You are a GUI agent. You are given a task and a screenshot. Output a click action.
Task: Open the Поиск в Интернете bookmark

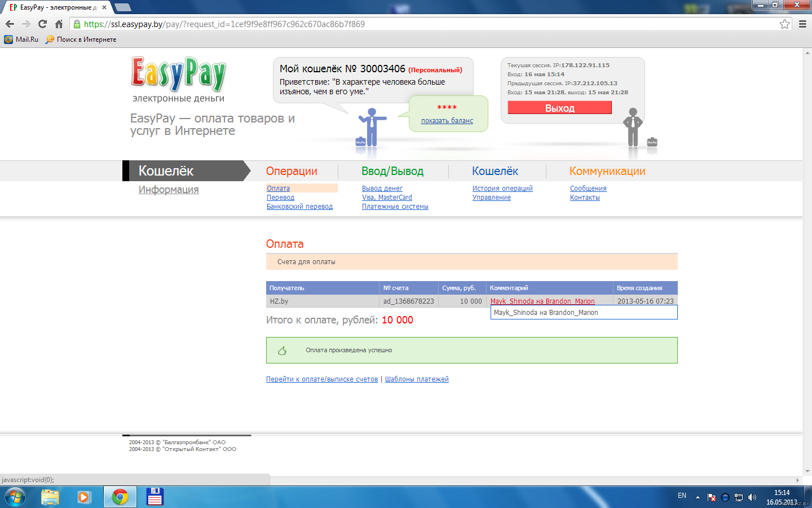coord(81,40)
